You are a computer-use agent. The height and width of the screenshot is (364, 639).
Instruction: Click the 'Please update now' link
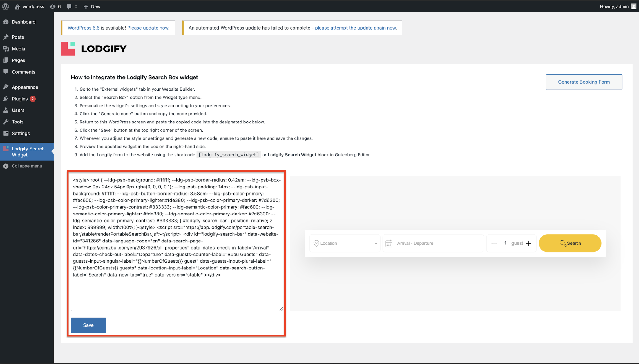point(148,28)
